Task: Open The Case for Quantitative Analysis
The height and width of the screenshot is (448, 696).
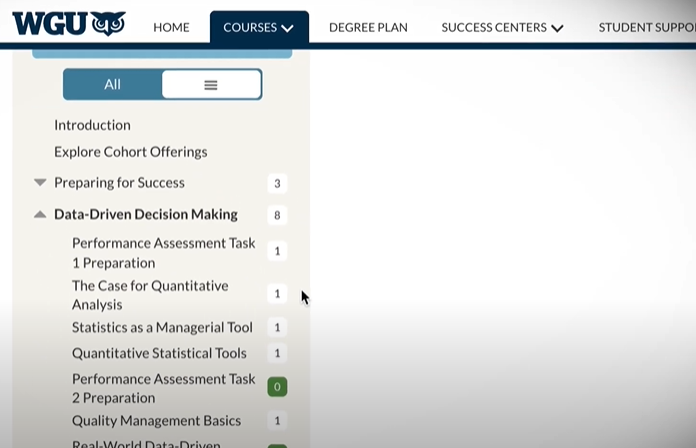Action: pos(150,295)
